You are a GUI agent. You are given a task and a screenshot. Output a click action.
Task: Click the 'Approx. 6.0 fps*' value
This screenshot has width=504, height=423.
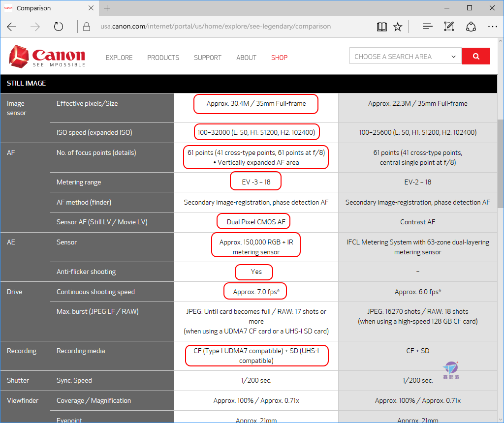(418, 292)
